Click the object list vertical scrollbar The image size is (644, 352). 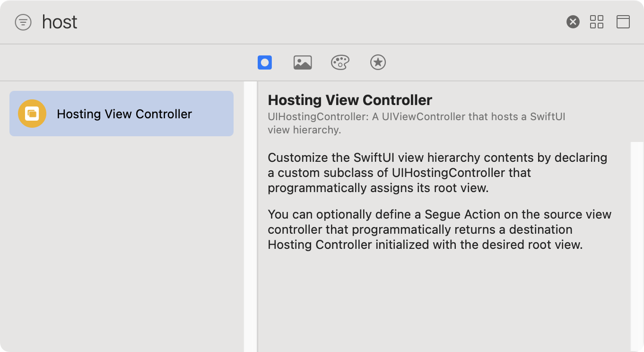[250, 217]
